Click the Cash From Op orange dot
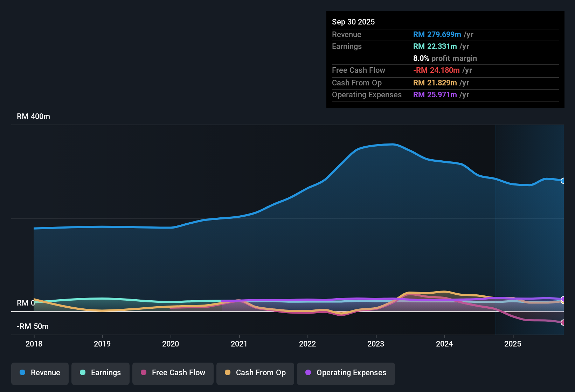 pos(227,373)
